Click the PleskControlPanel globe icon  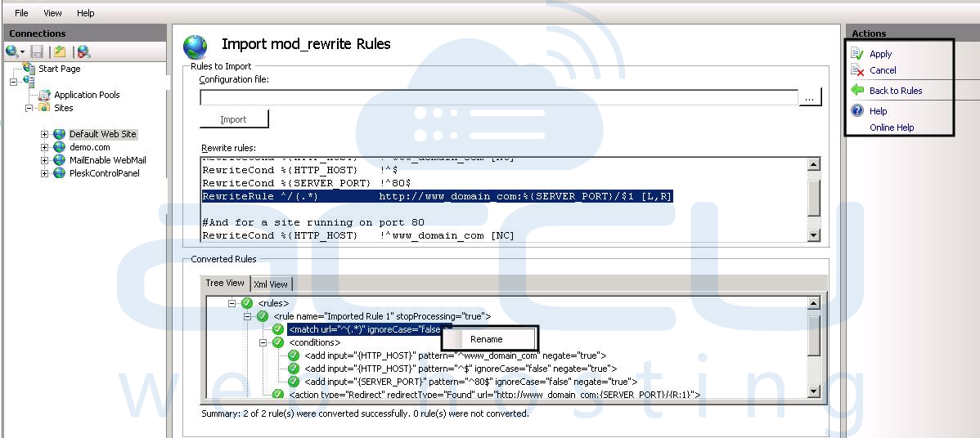pyautogui.click(x=60, y=173)
